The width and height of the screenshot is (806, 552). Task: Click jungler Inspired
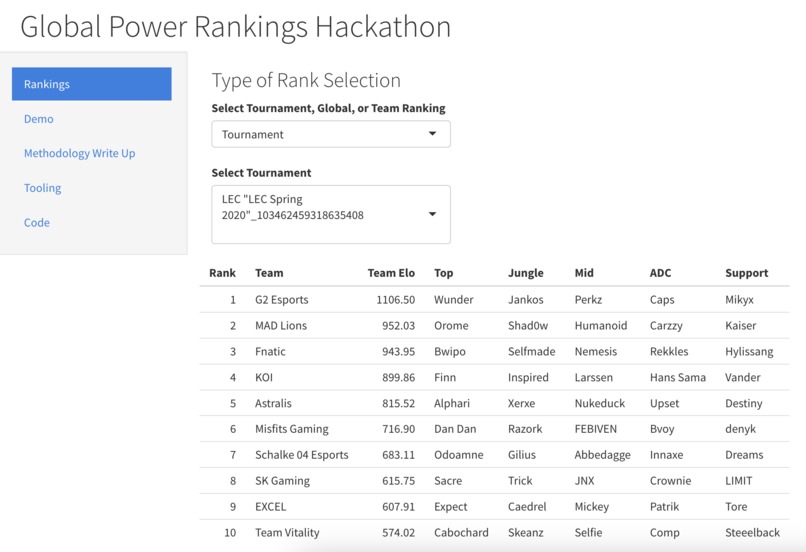(x=528, y=377)
